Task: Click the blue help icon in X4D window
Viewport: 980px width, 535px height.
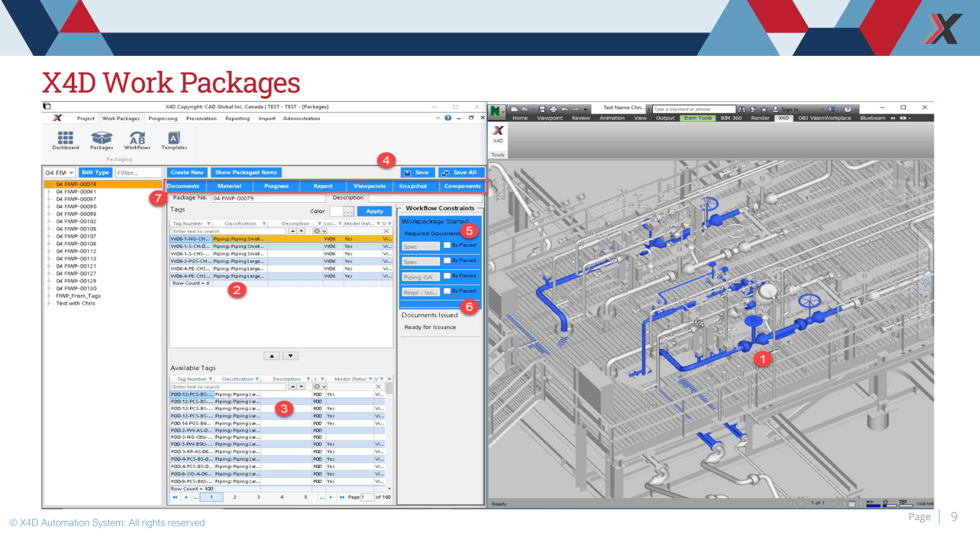Action: [x=448, y=118]
